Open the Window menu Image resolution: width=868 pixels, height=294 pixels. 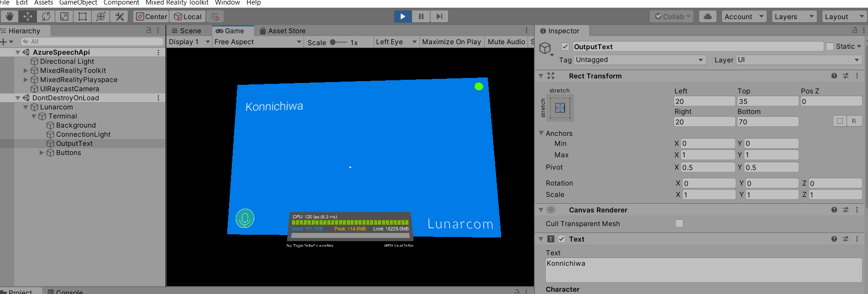(x=227, y=3)
